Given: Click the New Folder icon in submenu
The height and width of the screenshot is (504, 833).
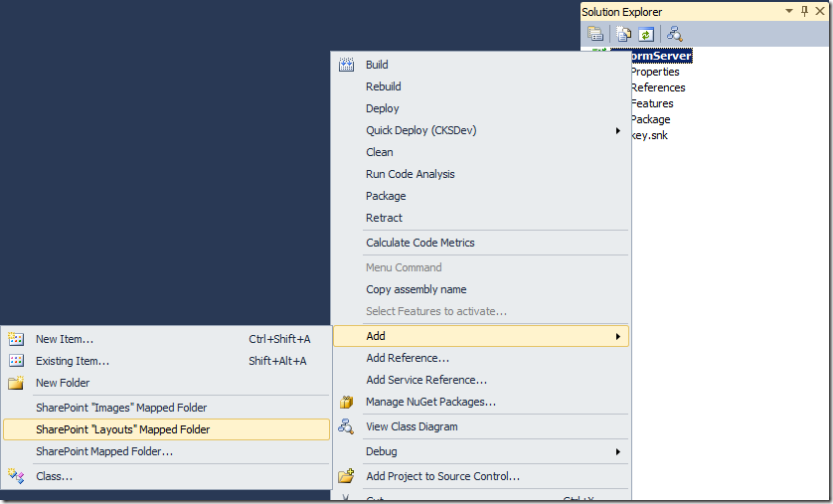Looking at the screenshot, I should pos(16,383).
